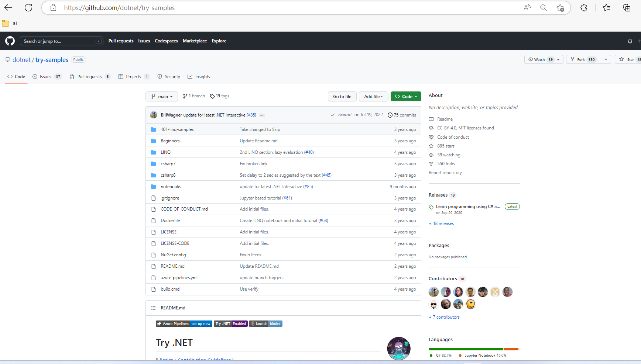
Task: Open the browser extensions puzzle icon
Action: (584, 7)
